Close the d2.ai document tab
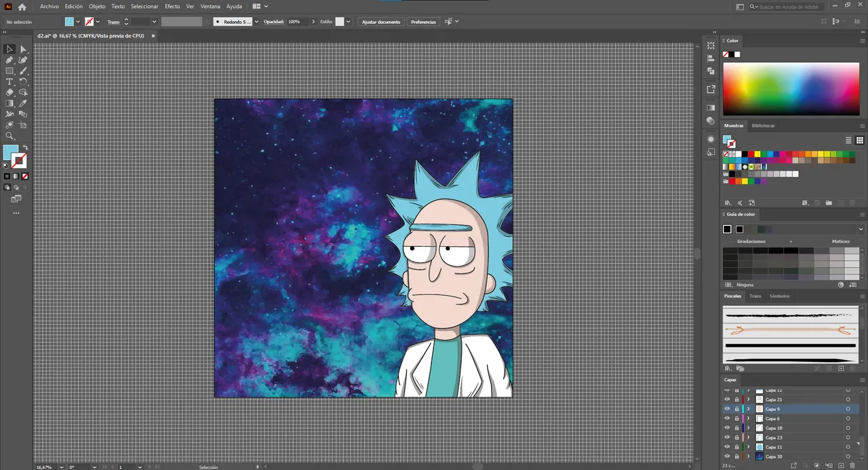 point(153,35)
